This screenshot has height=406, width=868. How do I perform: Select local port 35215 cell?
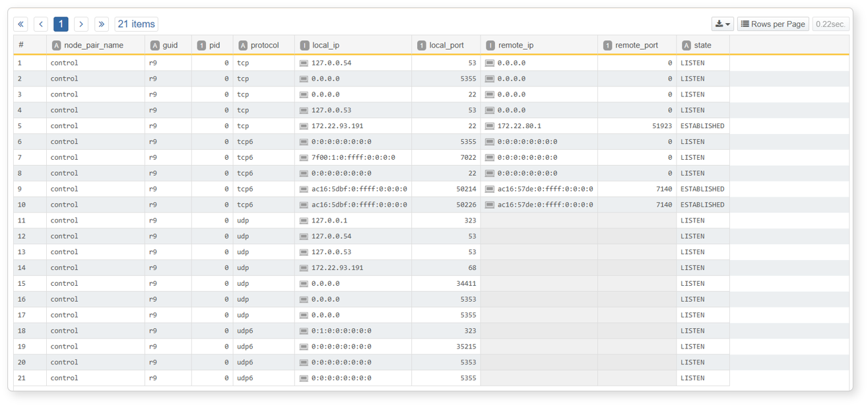point(446,347)
